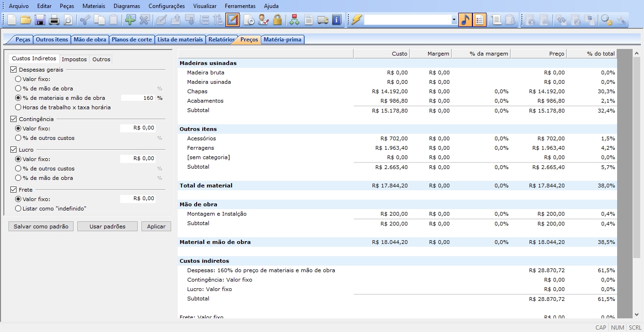The width and height of the screenshot is (644, 332).
Task: Click the yellow lightning bolt icon
Action: pyautogui.click(x=356, y=20)
